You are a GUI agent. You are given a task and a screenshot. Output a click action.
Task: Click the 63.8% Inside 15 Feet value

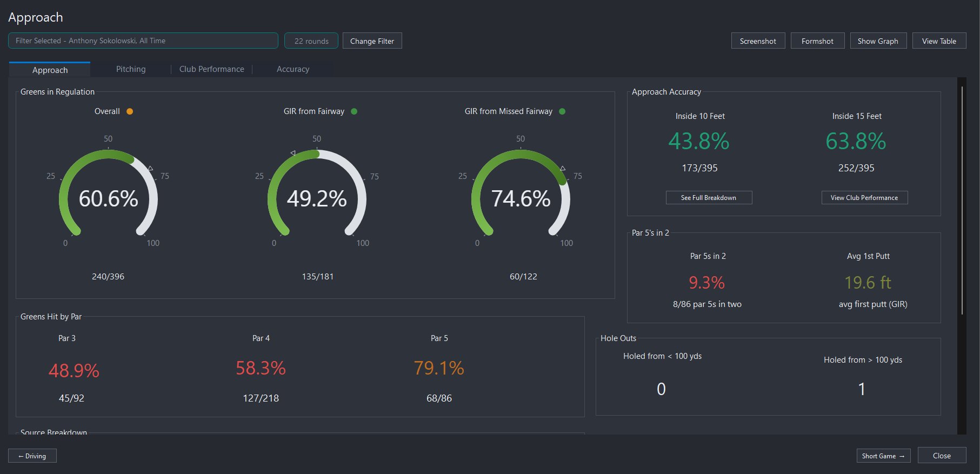[856, 142]
